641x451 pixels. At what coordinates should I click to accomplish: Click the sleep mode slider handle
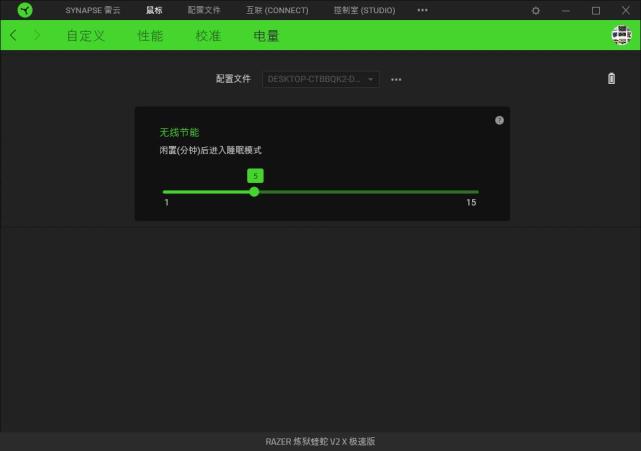pos(254,191)
